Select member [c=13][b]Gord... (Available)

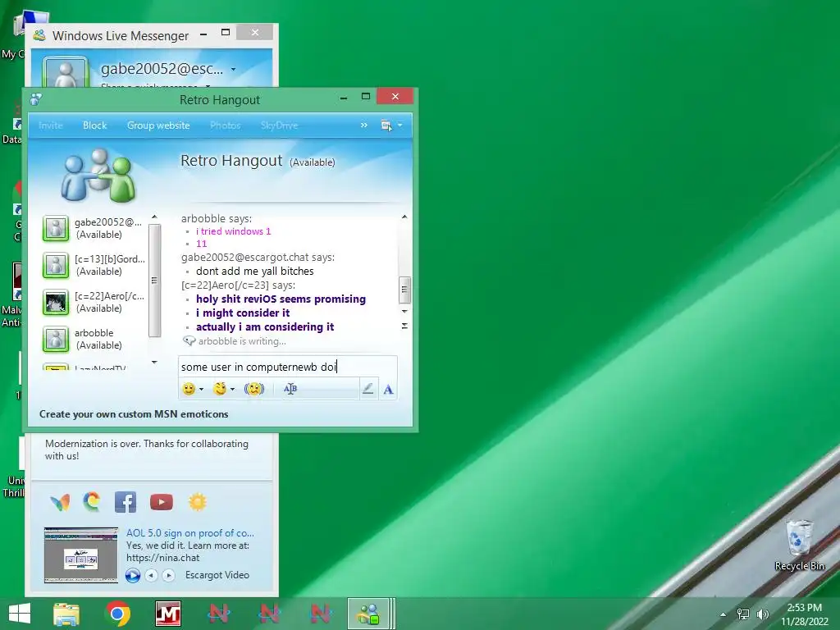[94, 265]
